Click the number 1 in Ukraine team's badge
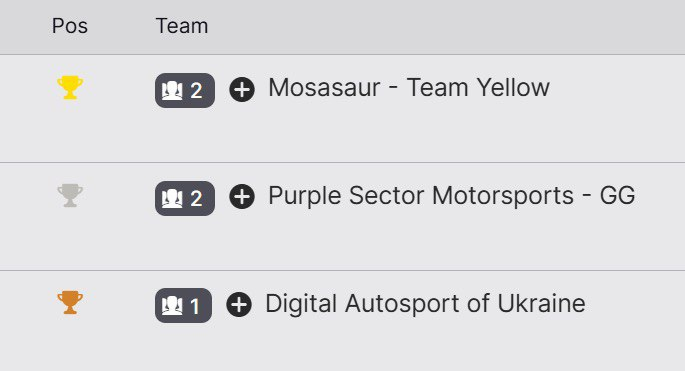 [195, 306]
